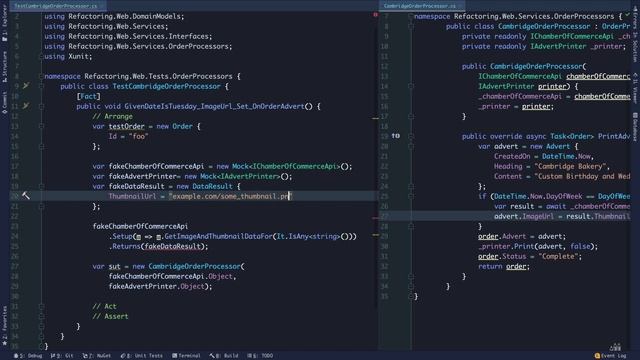Open the Unit Tests tool window

point(142,356)
